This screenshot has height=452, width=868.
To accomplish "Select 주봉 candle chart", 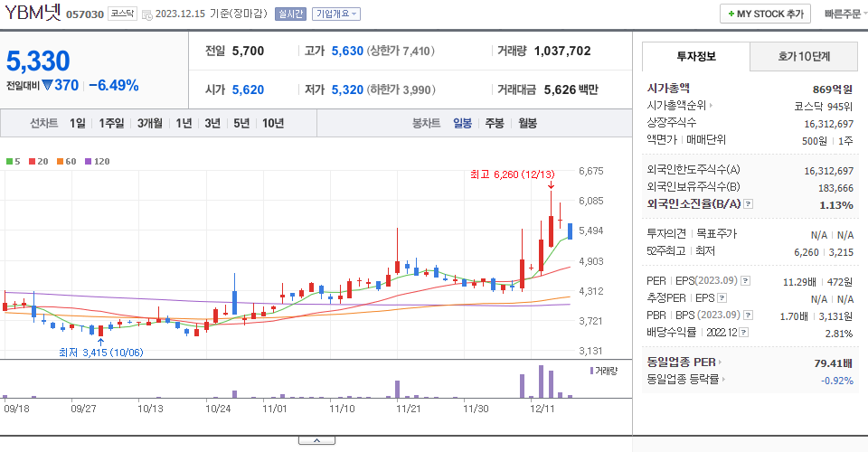I will point(495,123).
